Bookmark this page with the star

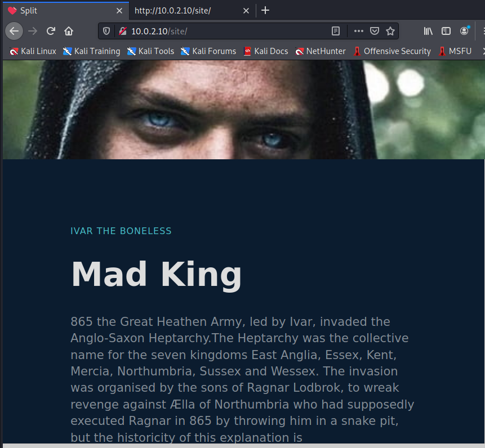[x=390, y=31]
